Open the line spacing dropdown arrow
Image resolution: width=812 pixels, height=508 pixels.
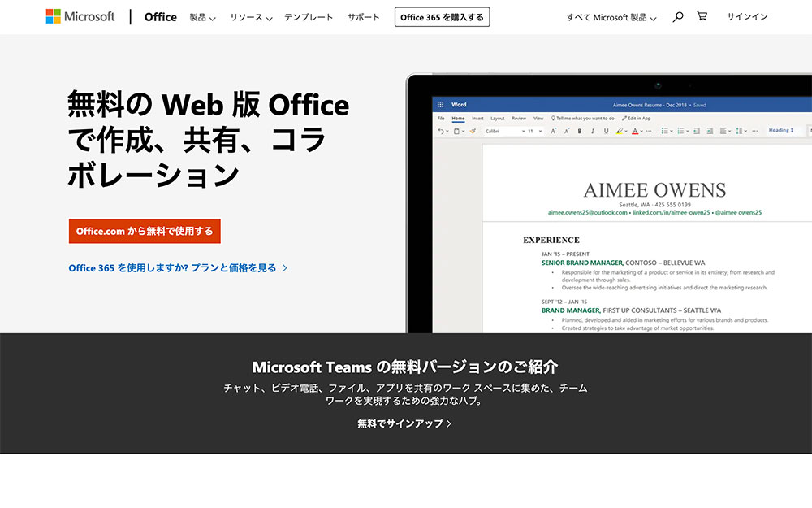coord(745,132)
